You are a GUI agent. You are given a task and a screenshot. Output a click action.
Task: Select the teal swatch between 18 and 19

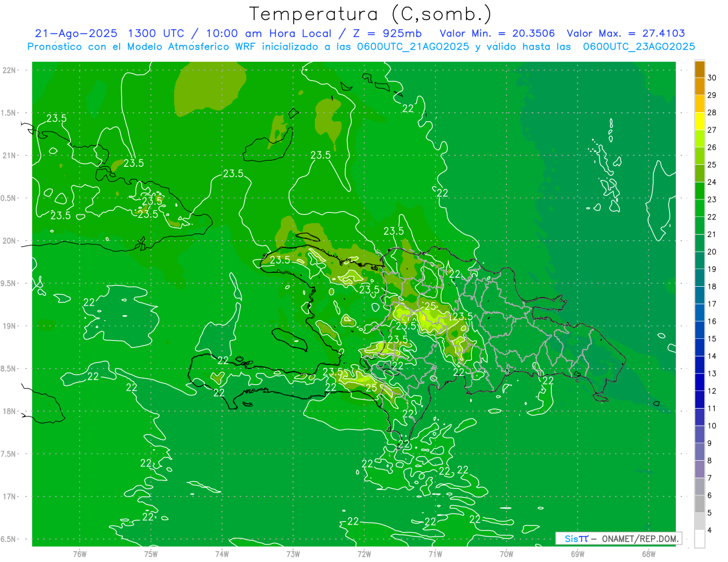pos(699,278)
